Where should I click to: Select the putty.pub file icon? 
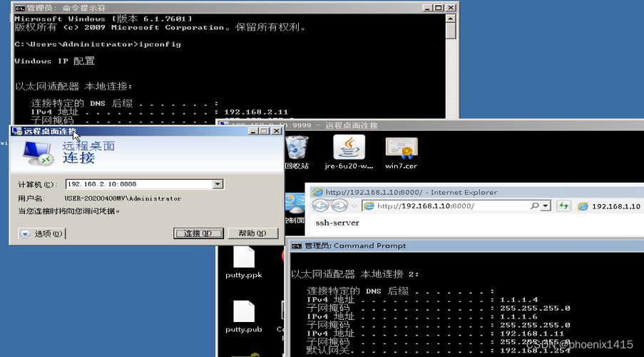click(244, 313)
